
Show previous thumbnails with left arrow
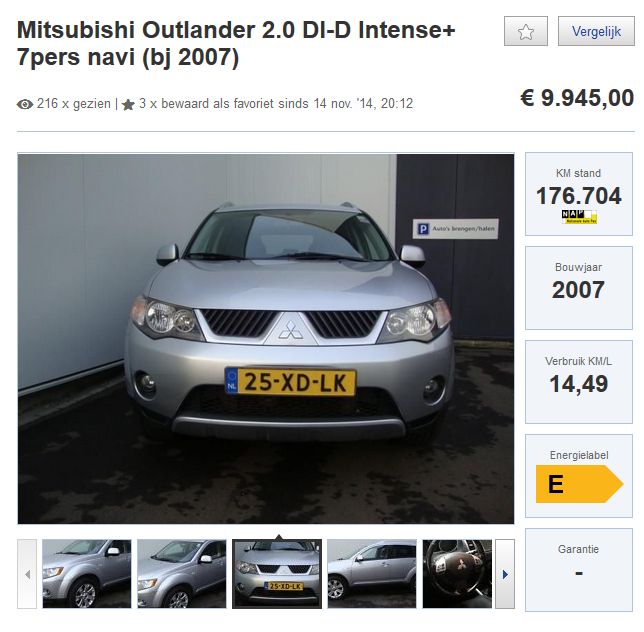pyautogui.click(x=27, y=574)
